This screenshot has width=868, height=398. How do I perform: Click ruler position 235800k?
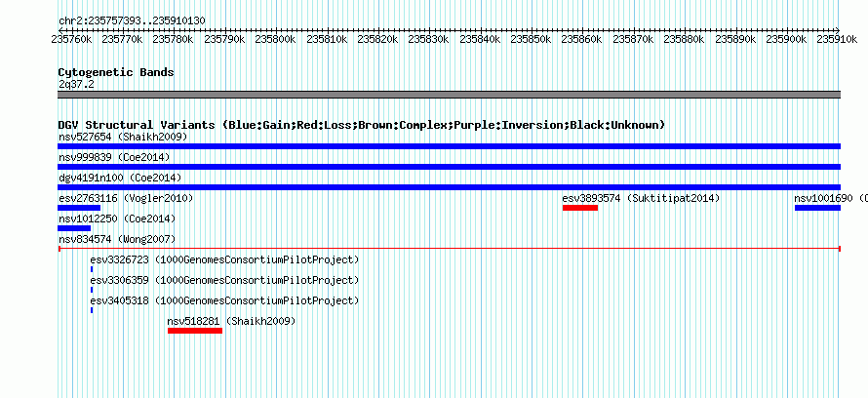coord(276,39)
